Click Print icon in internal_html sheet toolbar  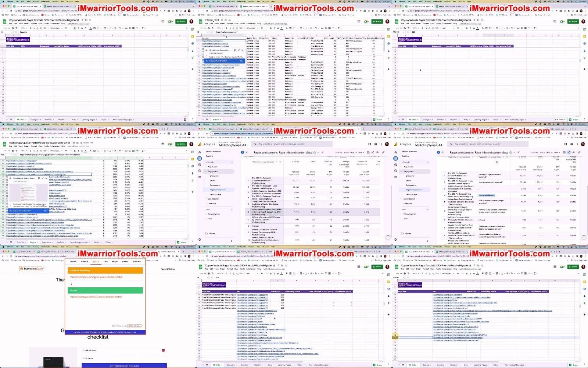tap(209, 28)
